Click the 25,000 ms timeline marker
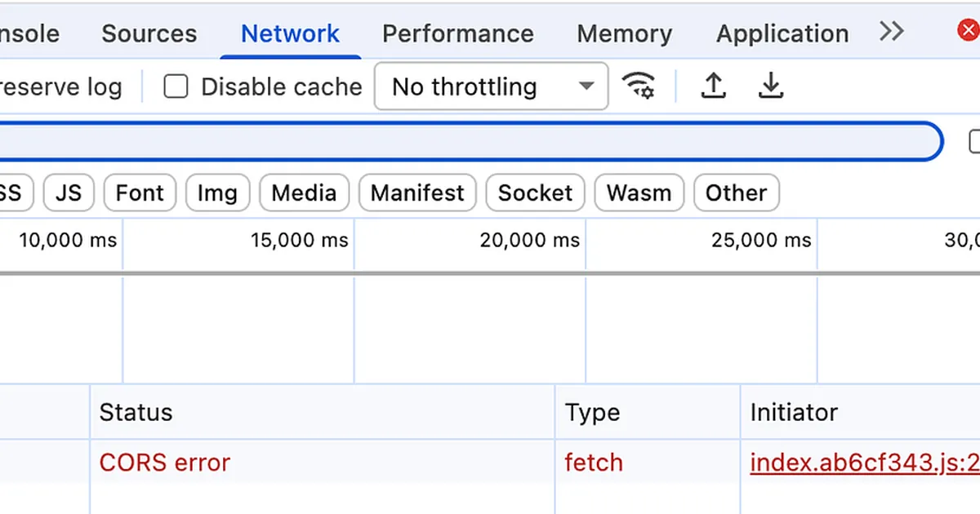980x514 pixels. (762, 240)
